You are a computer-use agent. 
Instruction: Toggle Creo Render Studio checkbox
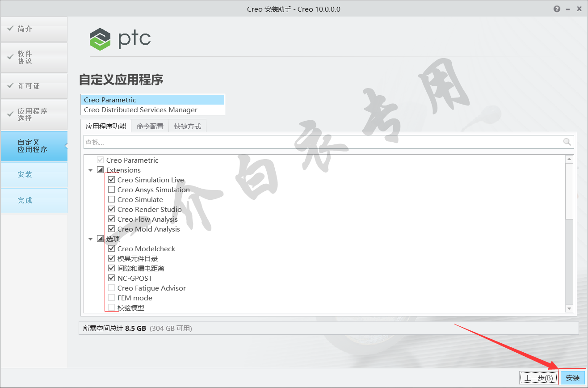[x=112, y=209]
